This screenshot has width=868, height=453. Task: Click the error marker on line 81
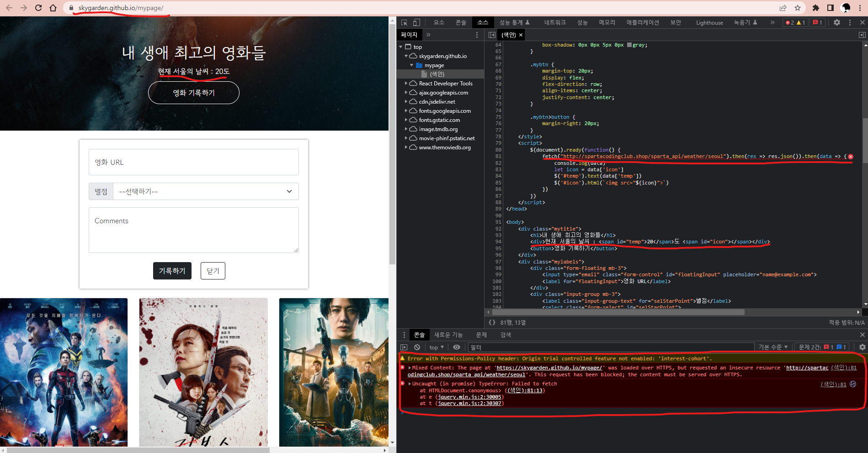click(851, 157)
